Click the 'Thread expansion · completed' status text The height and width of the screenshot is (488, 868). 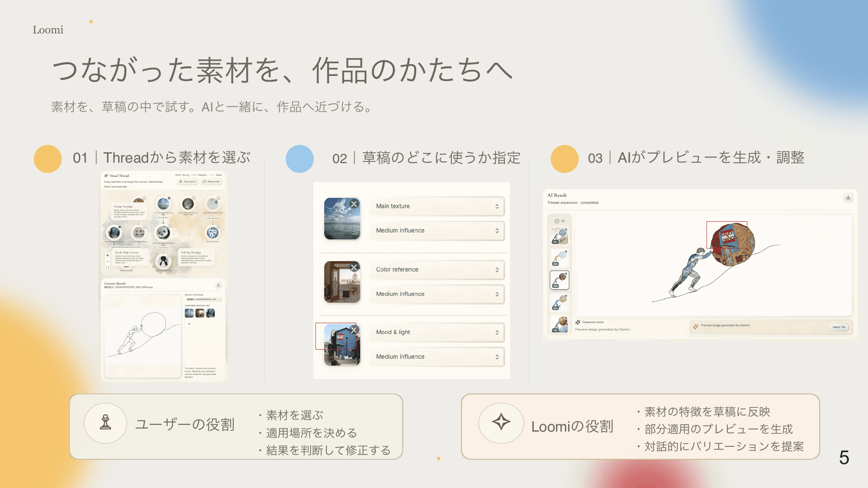573,203
